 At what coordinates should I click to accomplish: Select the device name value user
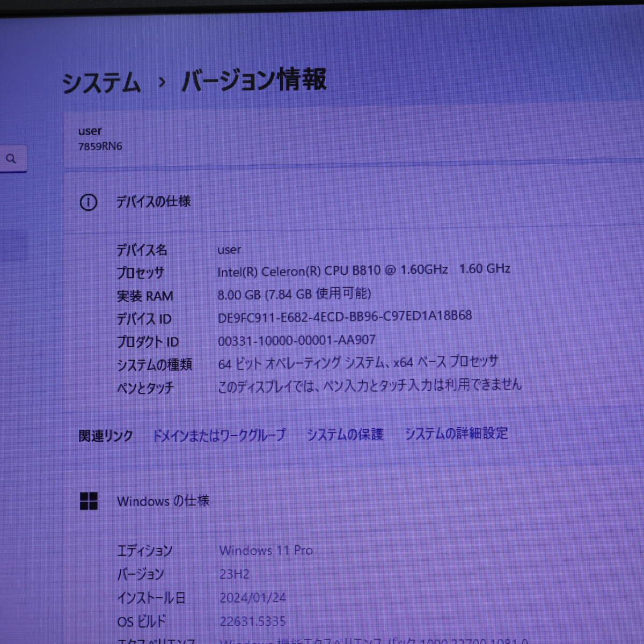click(229, 250)
